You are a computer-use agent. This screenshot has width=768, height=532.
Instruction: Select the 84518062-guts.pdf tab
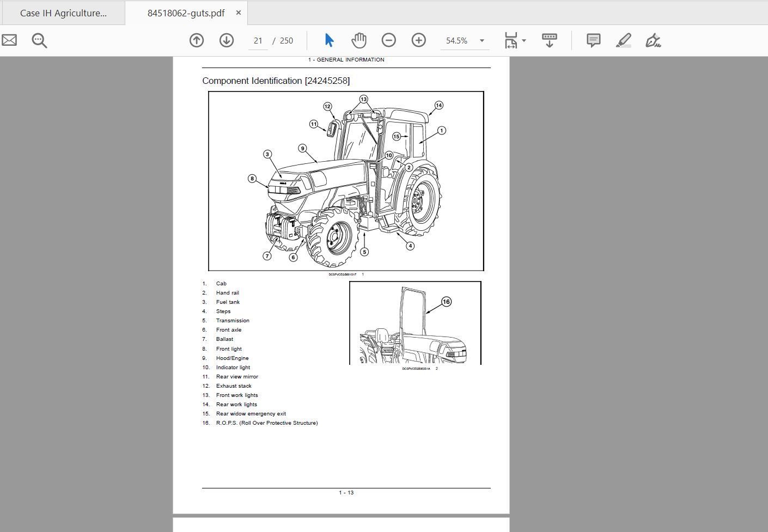pyautogui.click(x=186, y=13)
